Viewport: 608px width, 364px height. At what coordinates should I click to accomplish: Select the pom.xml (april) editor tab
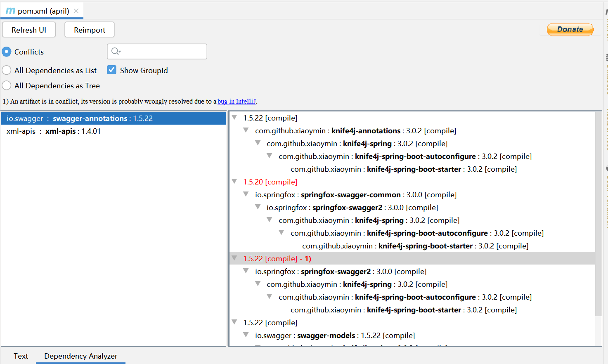(42, 11)
